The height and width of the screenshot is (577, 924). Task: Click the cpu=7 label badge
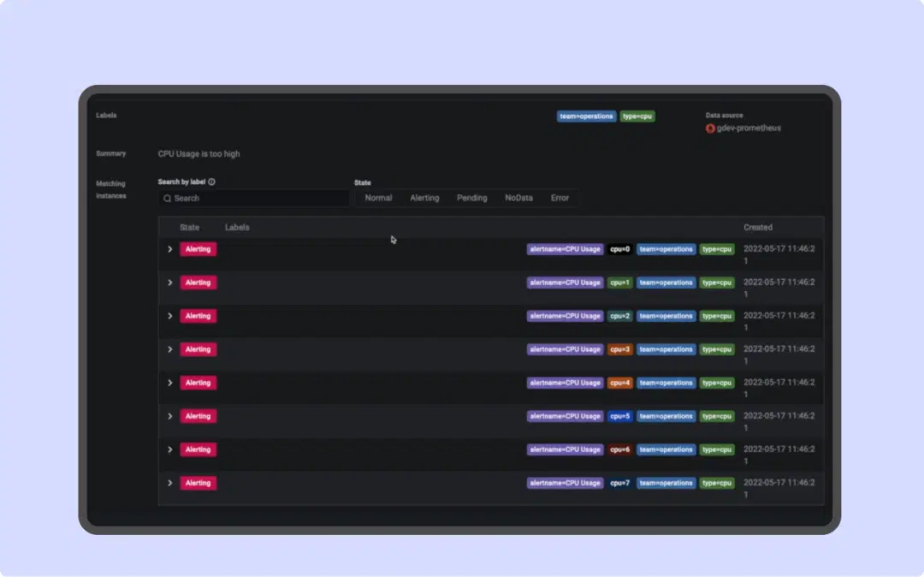[619, 483]
